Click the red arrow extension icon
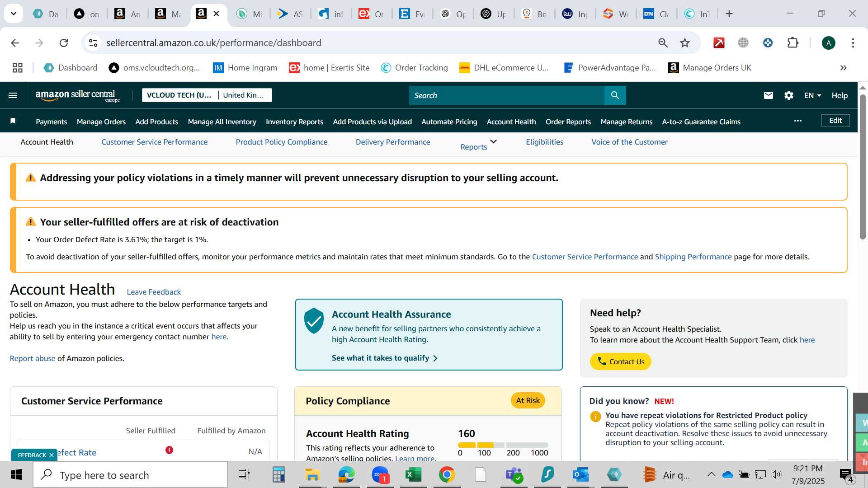The image size is (868, 488). coord(719,43)
